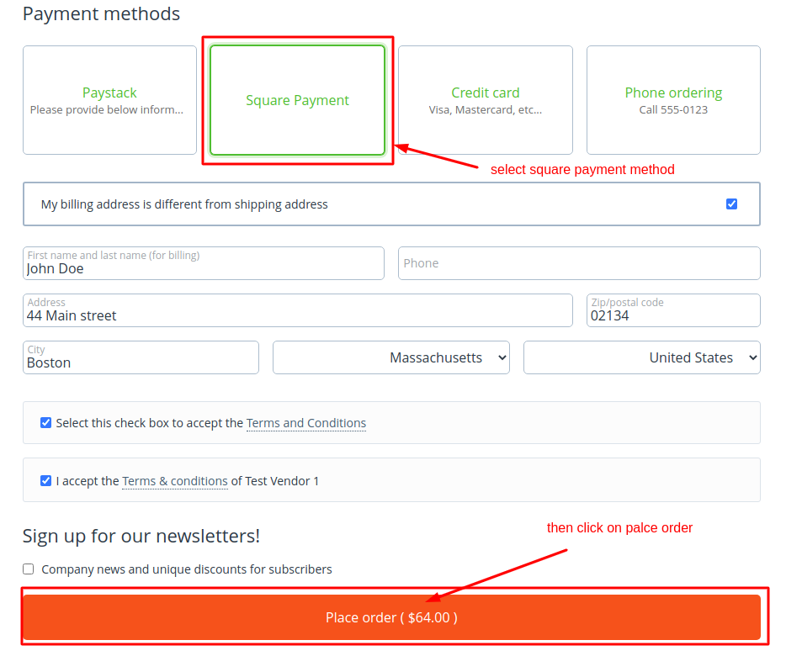Select the Paystack payment method
Image resolution: width=802 pixels, height=672 pixels.
pyautogui.click(x=109, y=100)
